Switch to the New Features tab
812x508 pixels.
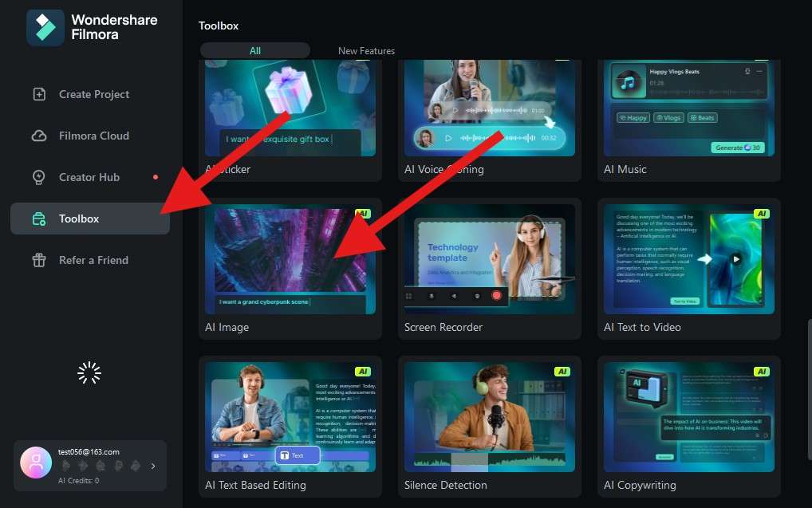click(366, 51)
